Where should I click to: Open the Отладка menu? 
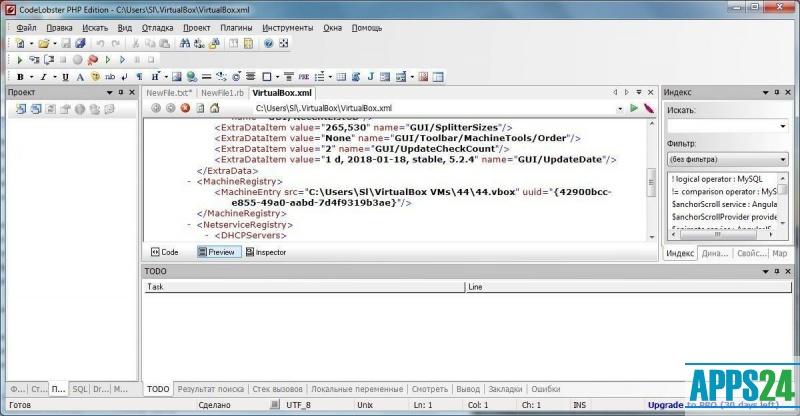[x=157, y=28]
